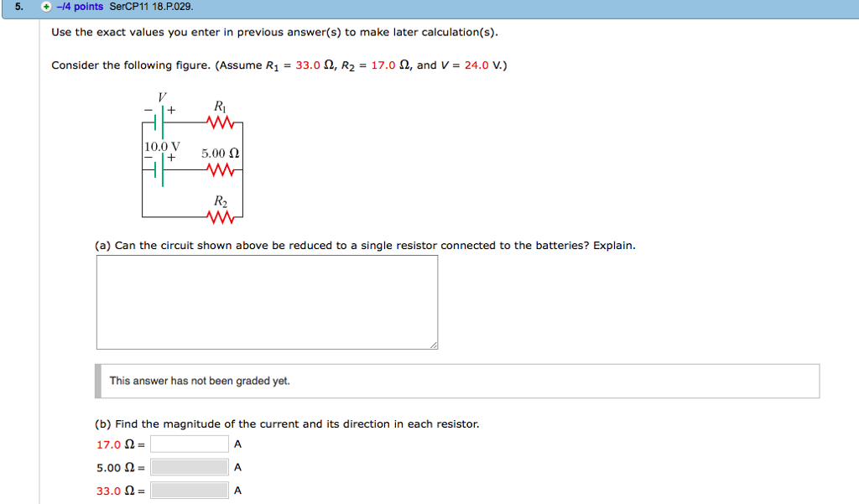Select the ungraded answer notice box
The image size is (859, 504).
pyautogui.click(x=457, y=381)
